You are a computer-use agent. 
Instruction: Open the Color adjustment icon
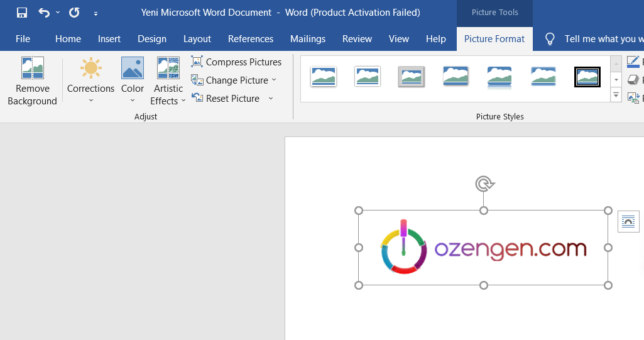pyautogui.click(x=133, y=68)
